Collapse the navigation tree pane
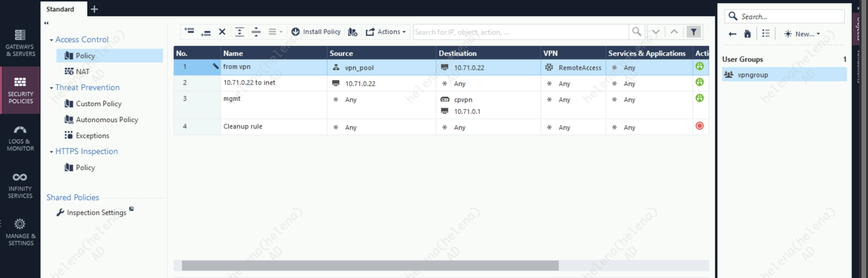Image resolution: width=868 pixels, height=278 pixels. point(46,23)
